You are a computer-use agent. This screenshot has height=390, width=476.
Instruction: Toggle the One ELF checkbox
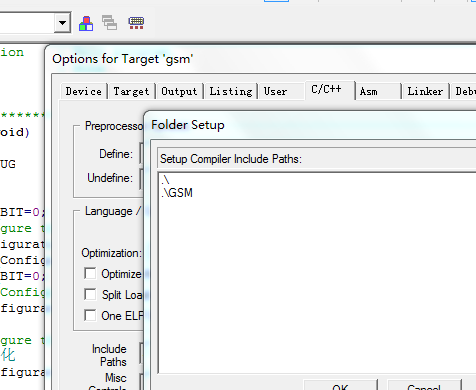[90, 315]
